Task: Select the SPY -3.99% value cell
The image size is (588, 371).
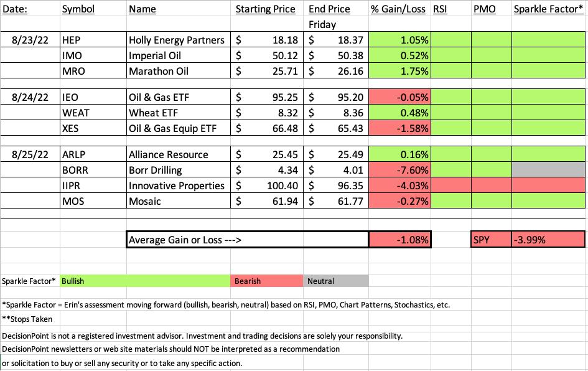Action: coord(548,240)
